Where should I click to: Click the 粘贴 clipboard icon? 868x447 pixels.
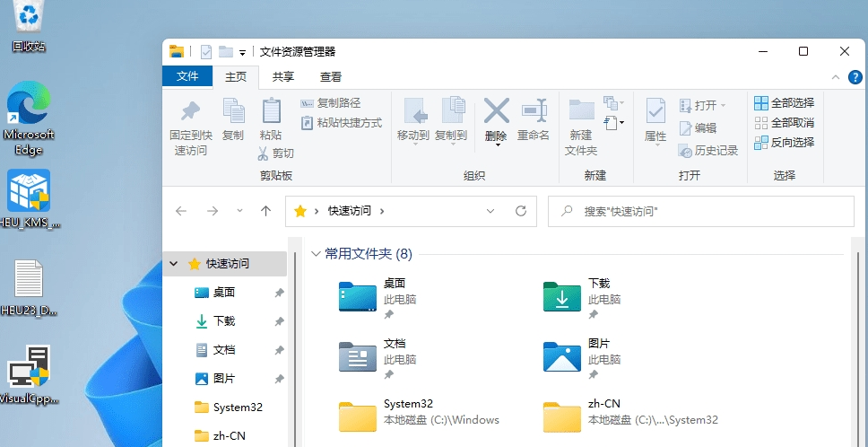(x=271, y=110)
